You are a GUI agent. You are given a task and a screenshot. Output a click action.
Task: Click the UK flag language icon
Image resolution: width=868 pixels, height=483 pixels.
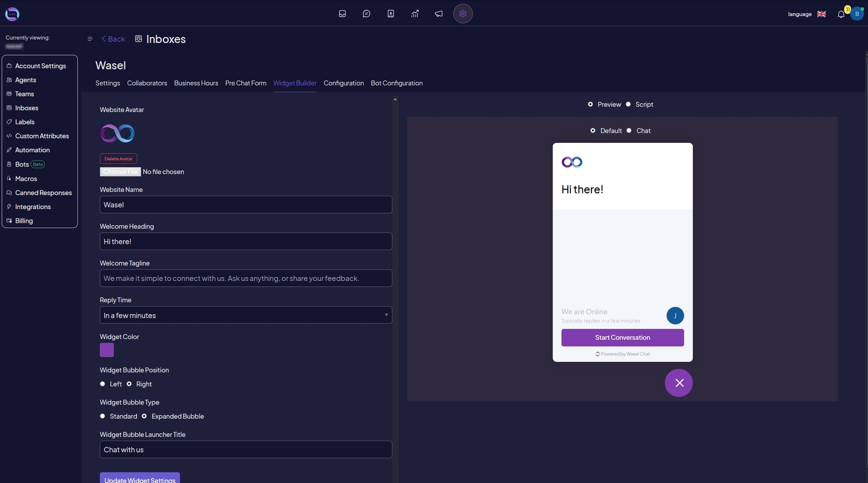pyautogui.click(x=821, y=14)
